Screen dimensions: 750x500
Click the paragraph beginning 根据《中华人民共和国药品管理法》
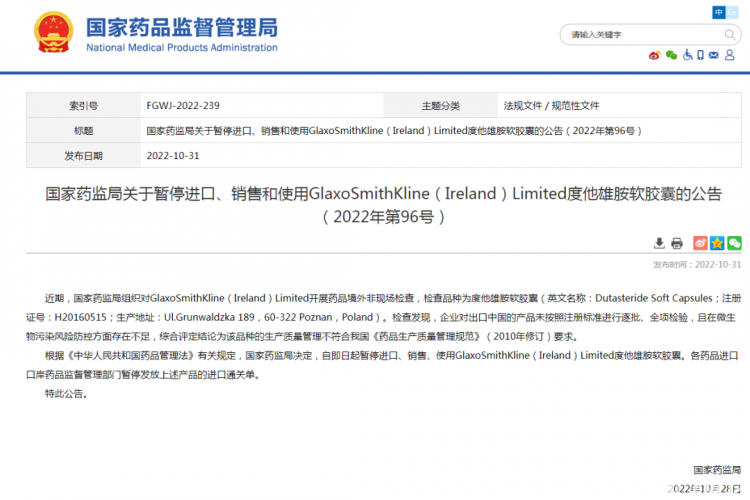click(384, 365)
